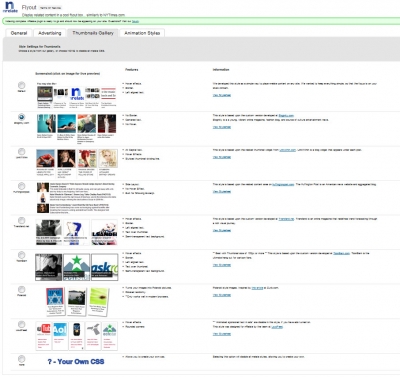Select the Bloginity style radio button

click(x=21, y=117)
